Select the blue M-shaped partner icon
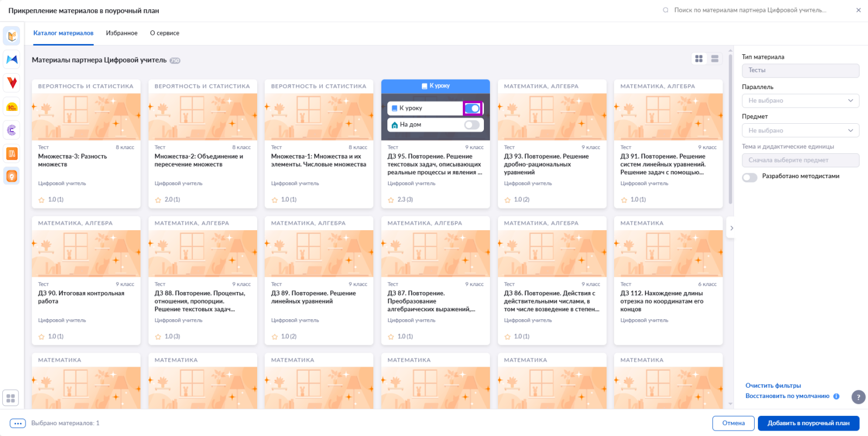 [x=11, y=60]
